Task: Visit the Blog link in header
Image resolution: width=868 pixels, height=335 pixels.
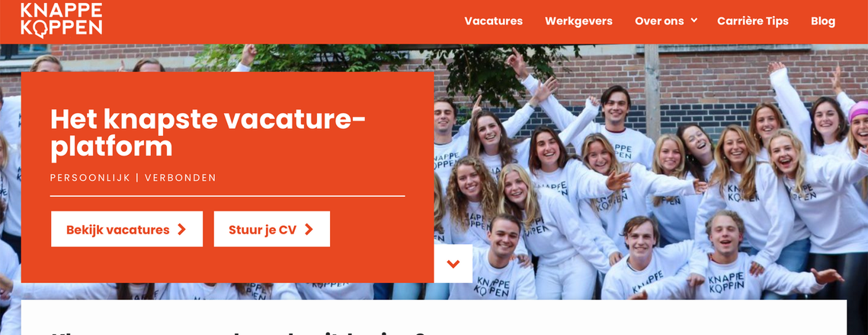Action: (x=823, y=21)
